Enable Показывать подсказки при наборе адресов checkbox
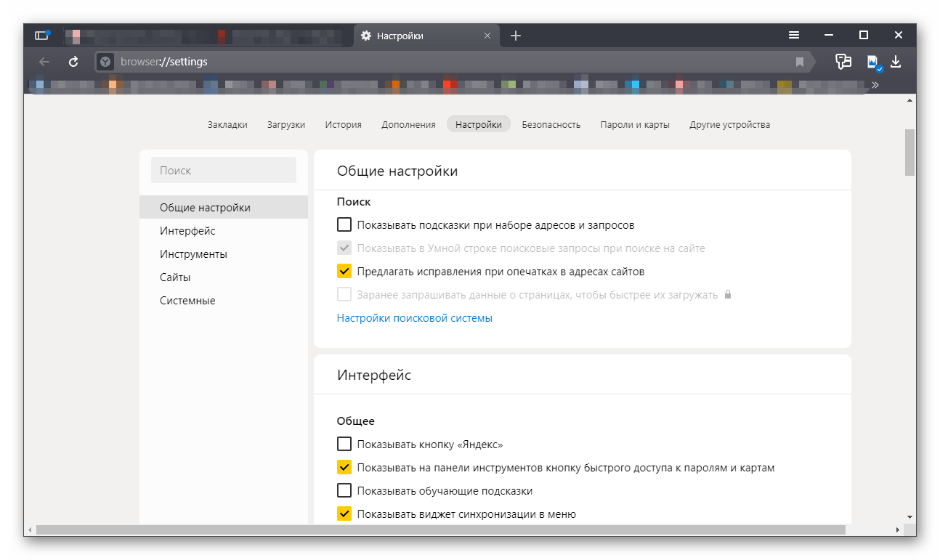 [344, 225]
